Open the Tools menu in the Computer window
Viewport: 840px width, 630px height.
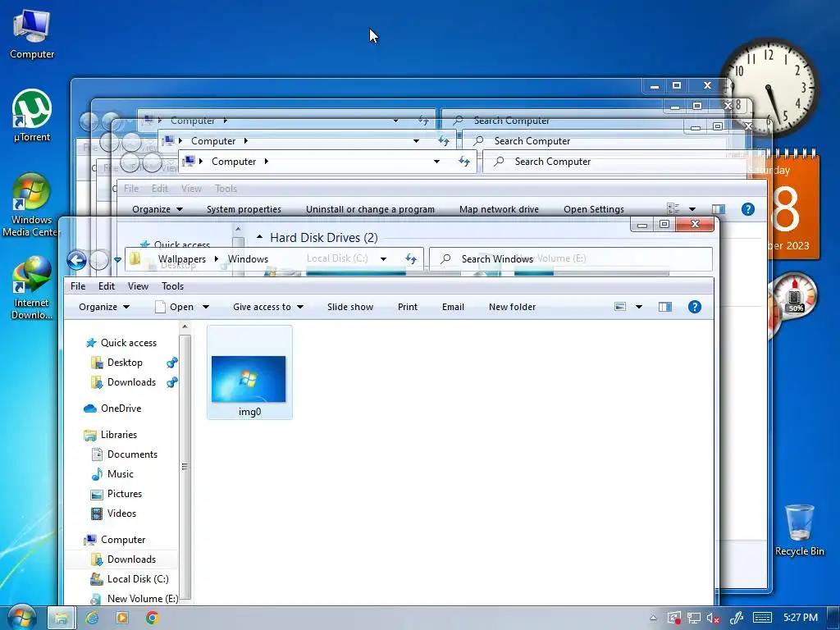click(x=226, y=189)
